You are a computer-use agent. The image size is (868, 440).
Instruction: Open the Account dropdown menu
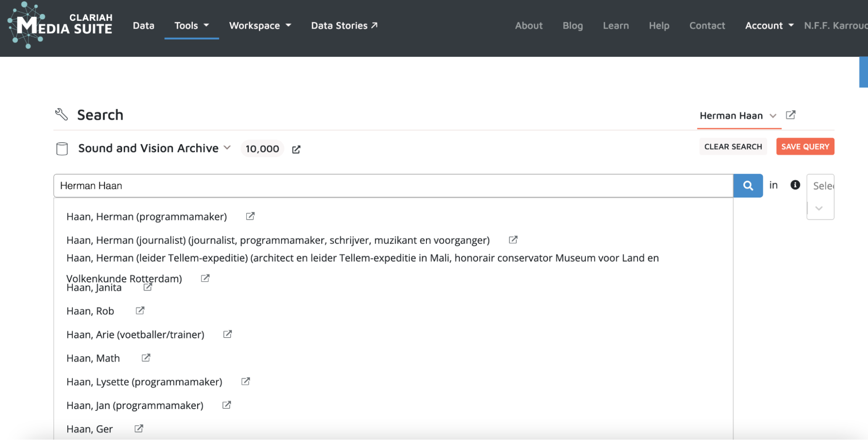click(x=769, y=26)
